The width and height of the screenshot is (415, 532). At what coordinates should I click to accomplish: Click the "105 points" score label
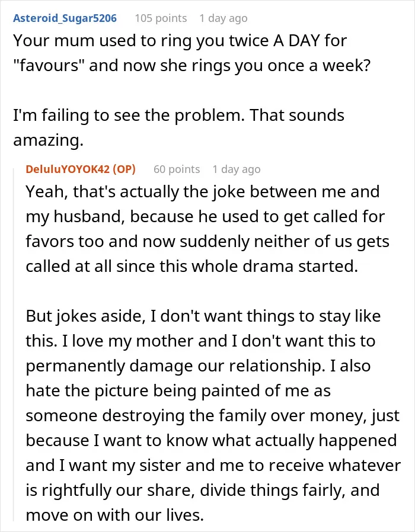(x=161, y=18)
